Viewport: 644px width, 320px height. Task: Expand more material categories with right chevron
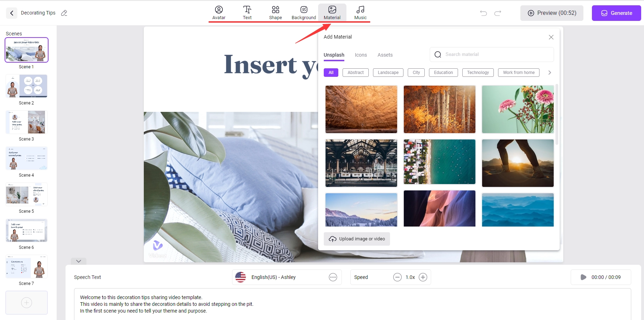click(549, 73)
